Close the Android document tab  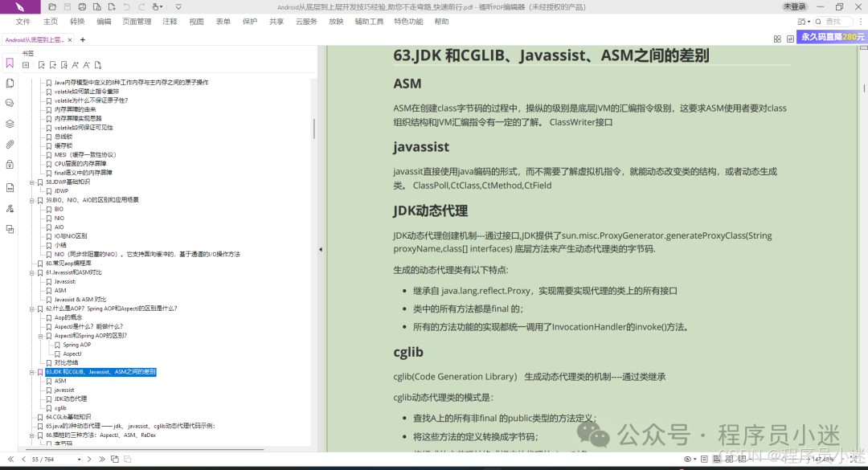click(70, 40)
